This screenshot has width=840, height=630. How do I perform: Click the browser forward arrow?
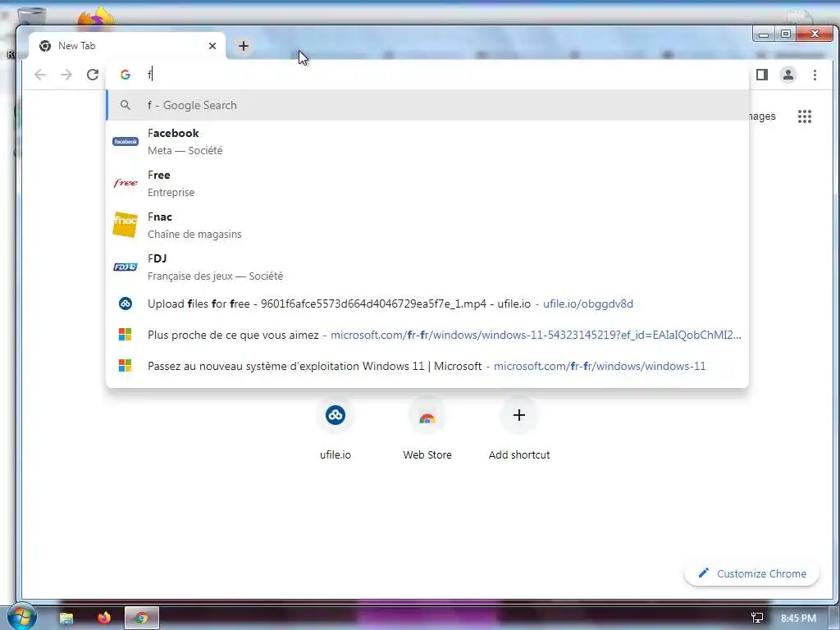click(66, 75)
